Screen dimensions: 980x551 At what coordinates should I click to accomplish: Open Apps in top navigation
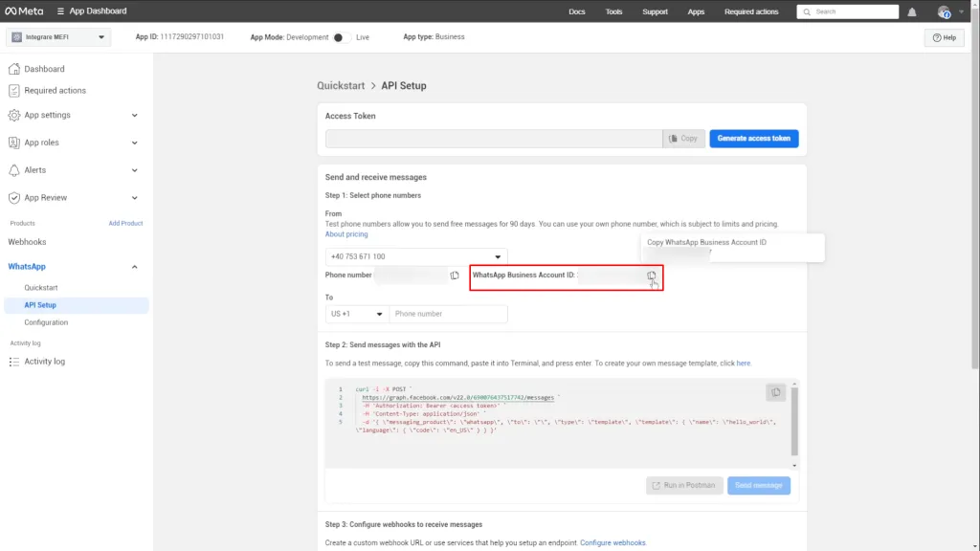click(696, 11)
